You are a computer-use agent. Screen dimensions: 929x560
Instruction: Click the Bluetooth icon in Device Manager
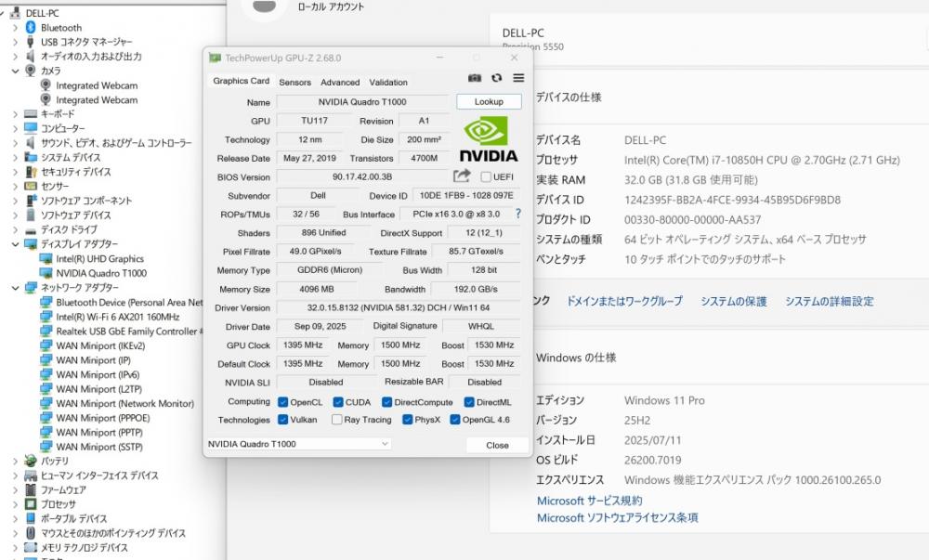tap(31, 27)
